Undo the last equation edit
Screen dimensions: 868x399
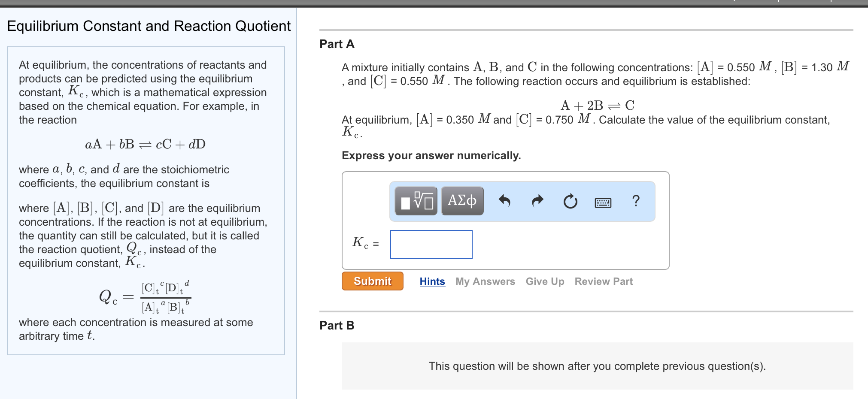506,200
